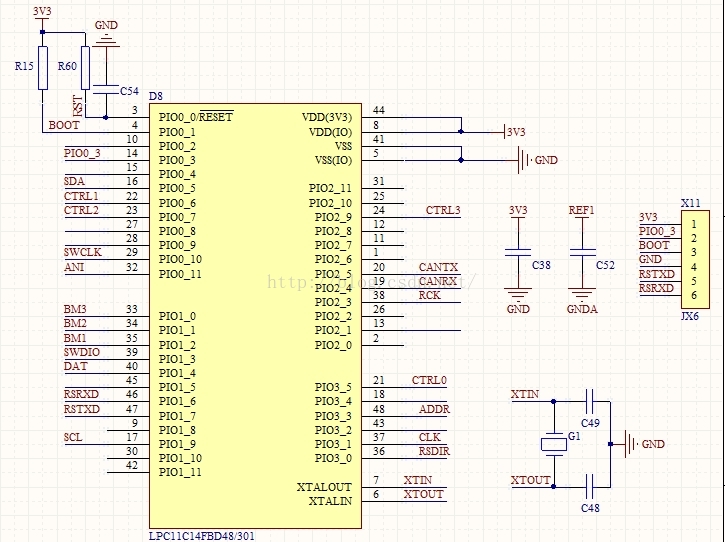The image size is (725, 542).
Task: Click the CANTX net label
Action: coord(438,267)
